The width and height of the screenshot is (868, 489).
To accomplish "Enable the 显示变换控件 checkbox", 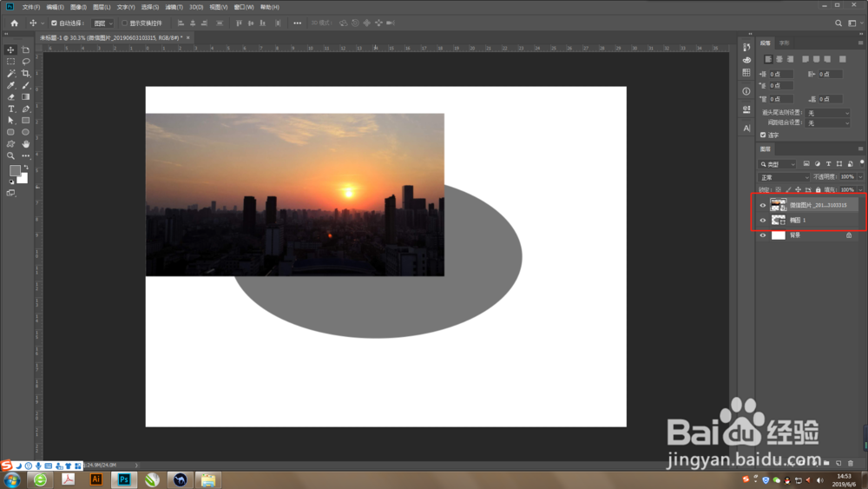I will click(x=124, y=23).
